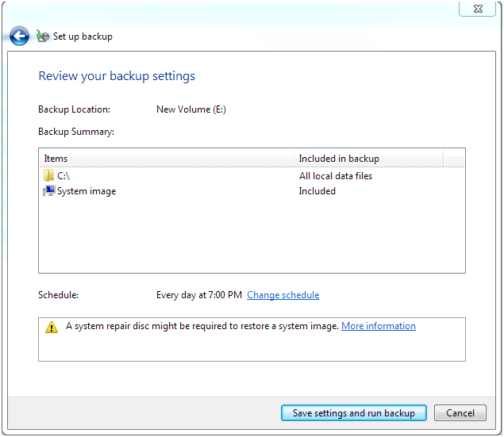Go back using the blue arrow button
The image size is (504, 437).
[19, 36]
